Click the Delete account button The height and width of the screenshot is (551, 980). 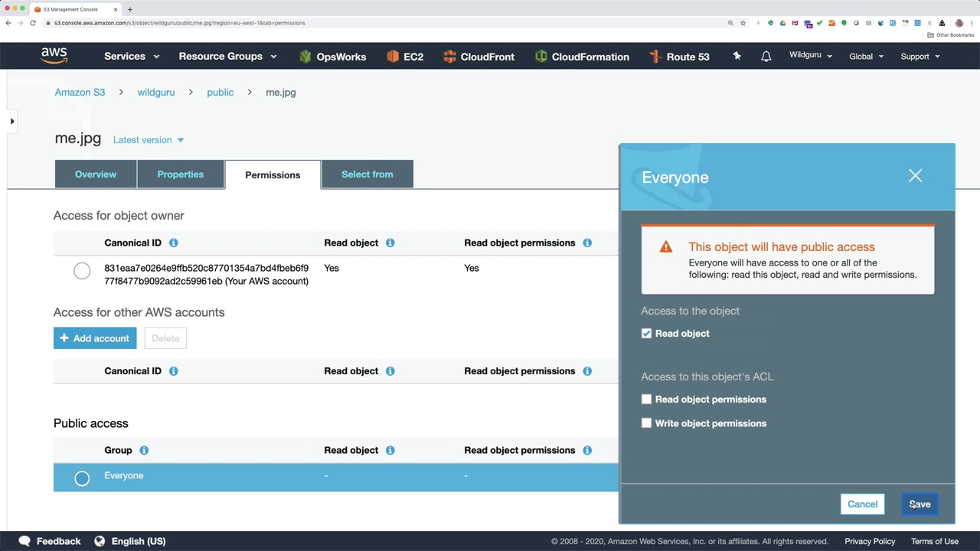click(165, 338)
